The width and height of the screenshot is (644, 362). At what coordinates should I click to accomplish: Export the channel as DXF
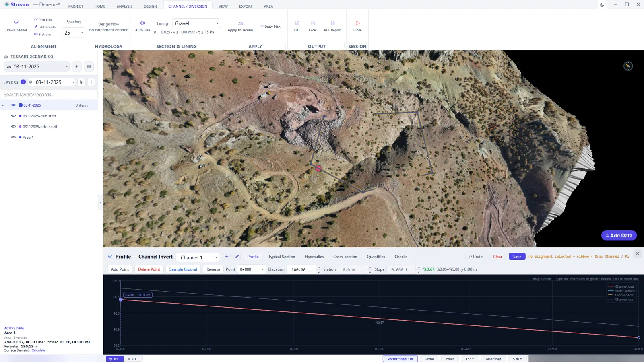(x=297, y=26)
